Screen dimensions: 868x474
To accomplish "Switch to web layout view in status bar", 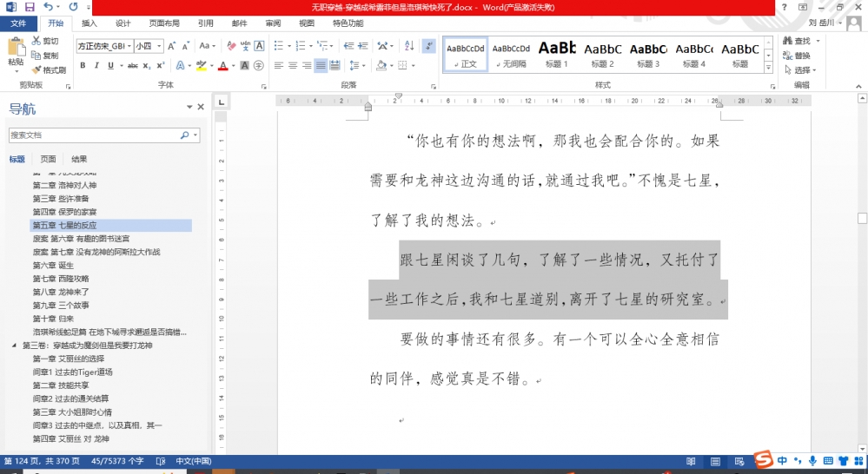I will click(739, 461).
